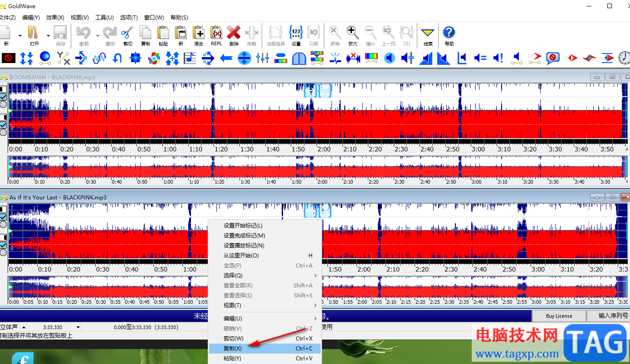Select 设置播放标记(N) in context menu
The image size is (630, 364).
(265, 246)
